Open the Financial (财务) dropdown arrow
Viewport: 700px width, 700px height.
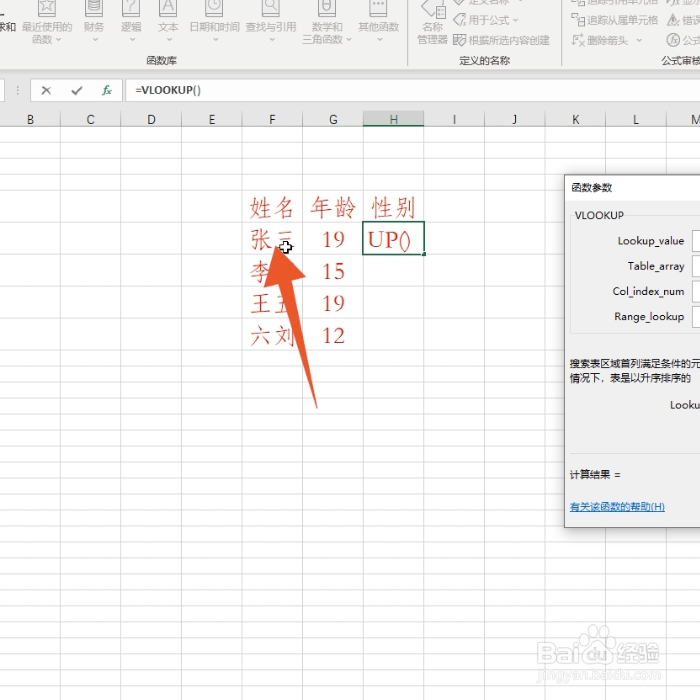95,40
